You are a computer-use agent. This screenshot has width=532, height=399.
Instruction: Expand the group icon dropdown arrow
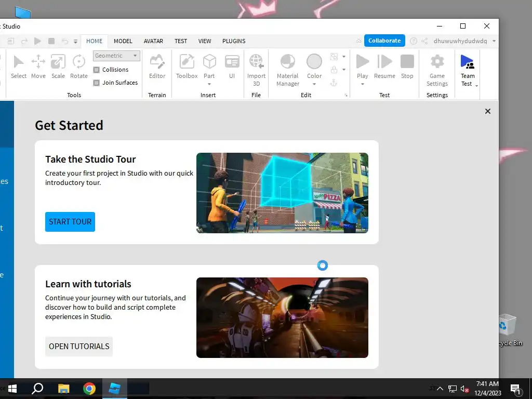pyautogui.click(x=344, y=57)
